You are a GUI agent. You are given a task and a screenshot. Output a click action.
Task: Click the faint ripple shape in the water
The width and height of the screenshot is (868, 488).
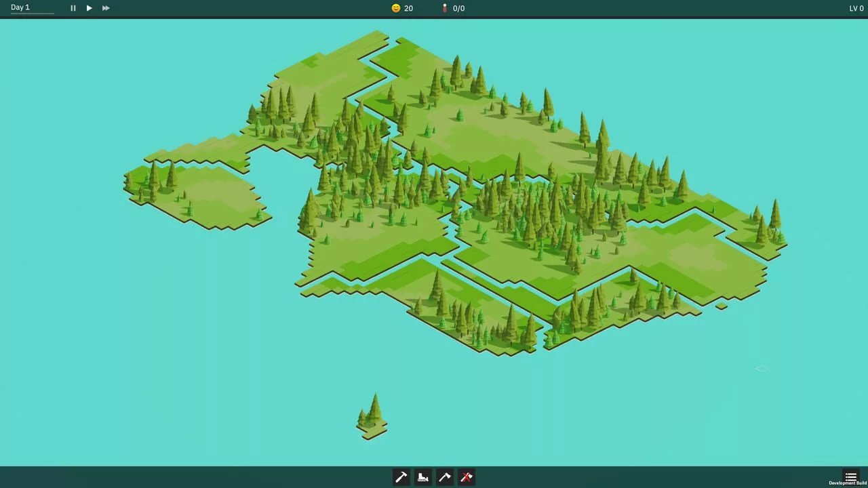[x=762, y=368]
